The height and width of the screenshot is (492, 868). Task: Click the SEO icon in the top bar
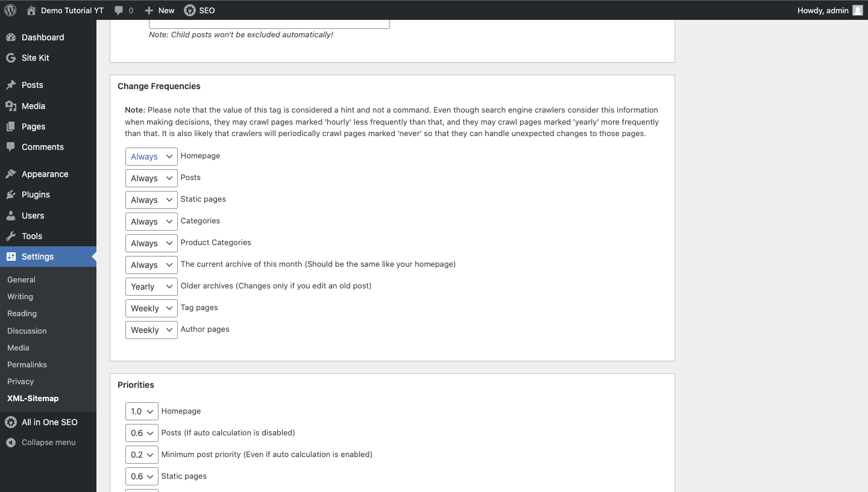(x=189, y=10)
